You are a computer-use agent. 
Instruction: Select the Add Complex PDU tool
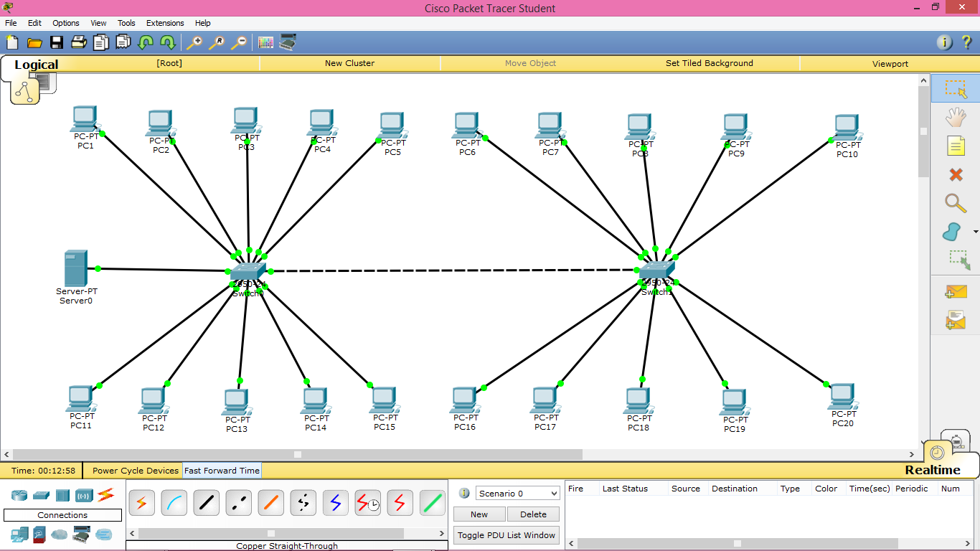(x=956, y=319)
